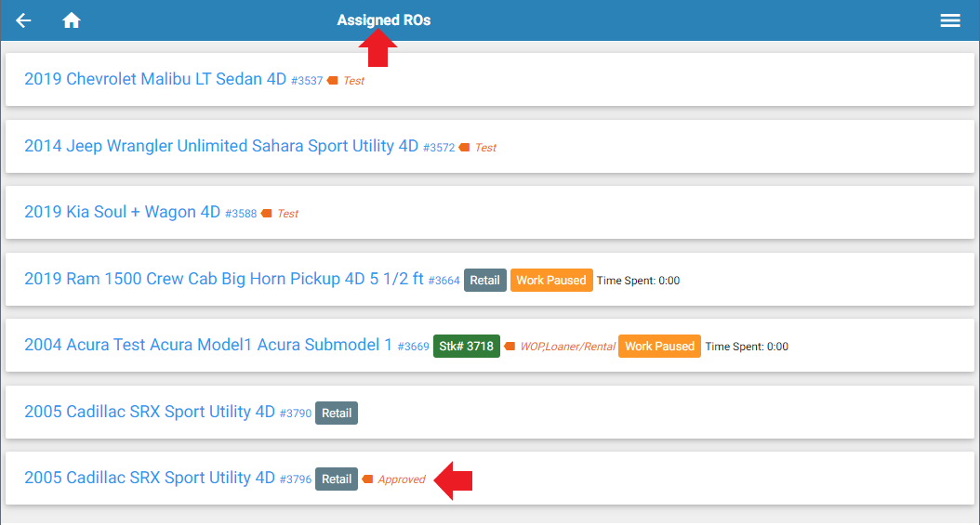Click the Test tag on Jeep Wrangler row
The height and width of the screenshot is (525, 980).
(485, 148)
